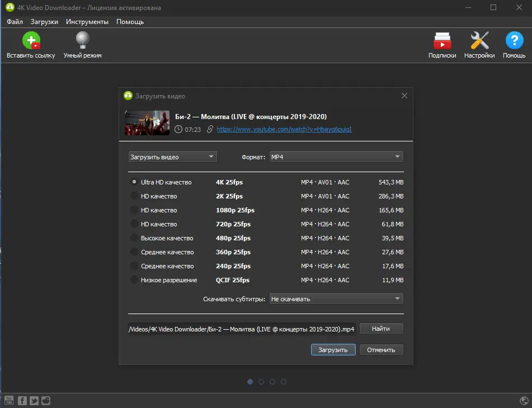
Task: Select HD качество 2K 25fps option
Action: [x=134, y=196]
